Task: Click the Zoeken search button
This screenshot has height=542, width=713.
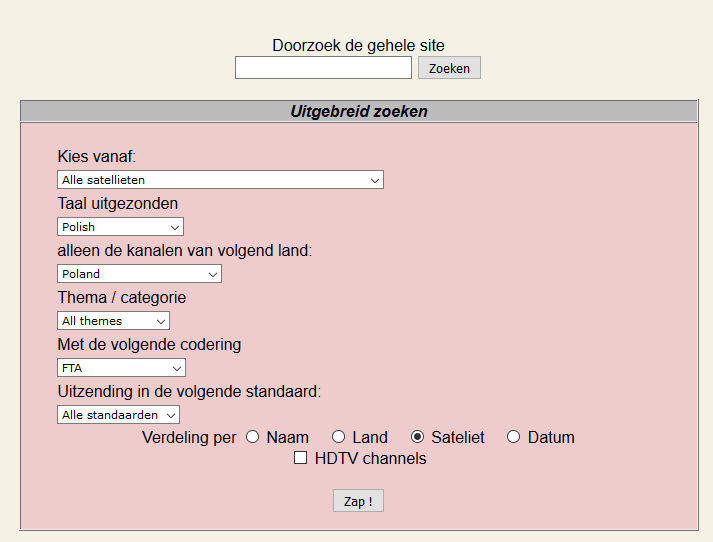Action: point(449,68)
